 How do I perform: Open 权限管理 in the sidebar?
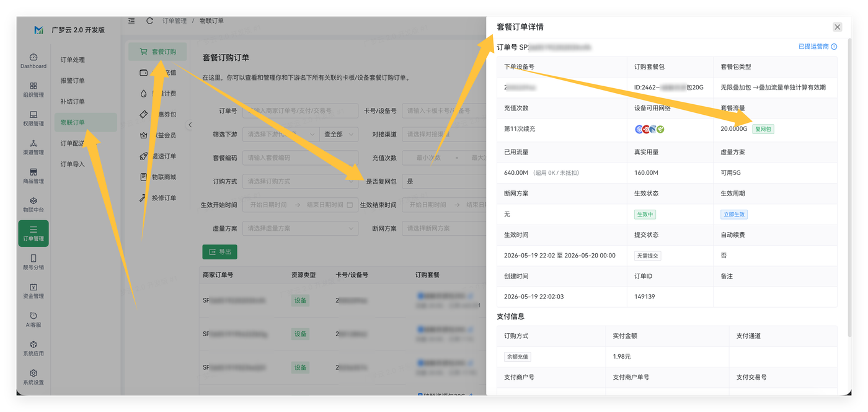point(33,118)
